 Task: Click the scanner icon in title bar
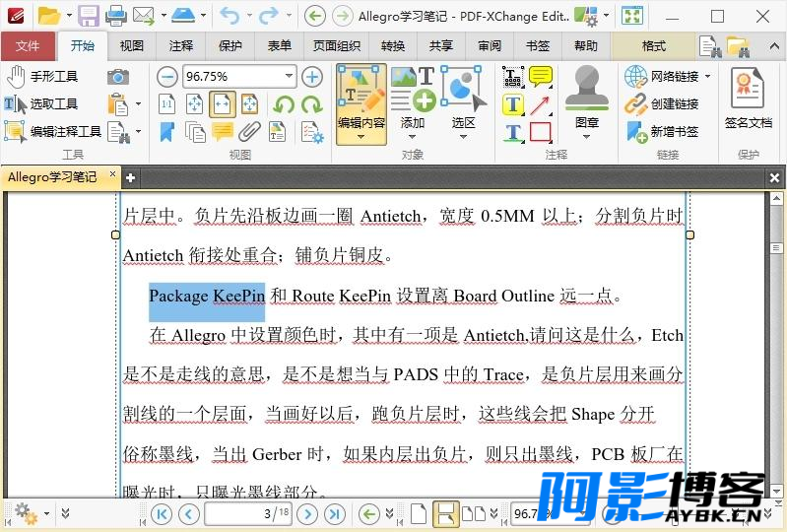pos(183,16)
